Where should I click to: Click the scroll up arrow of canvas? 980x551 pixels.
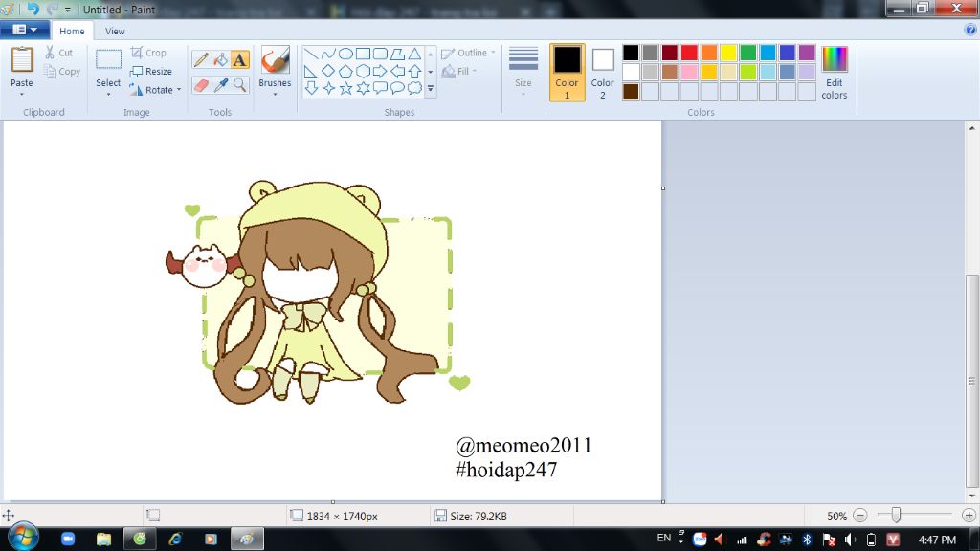972,128
